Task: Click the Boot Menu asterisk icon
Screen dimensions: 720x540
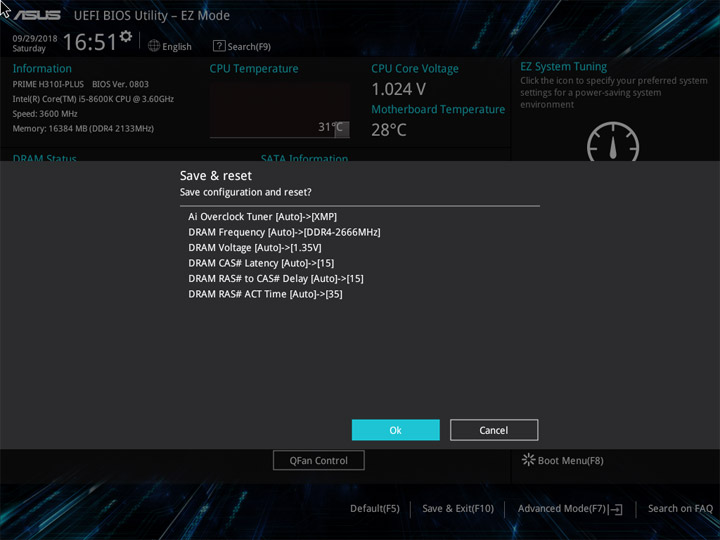Action: coord(528,460)
